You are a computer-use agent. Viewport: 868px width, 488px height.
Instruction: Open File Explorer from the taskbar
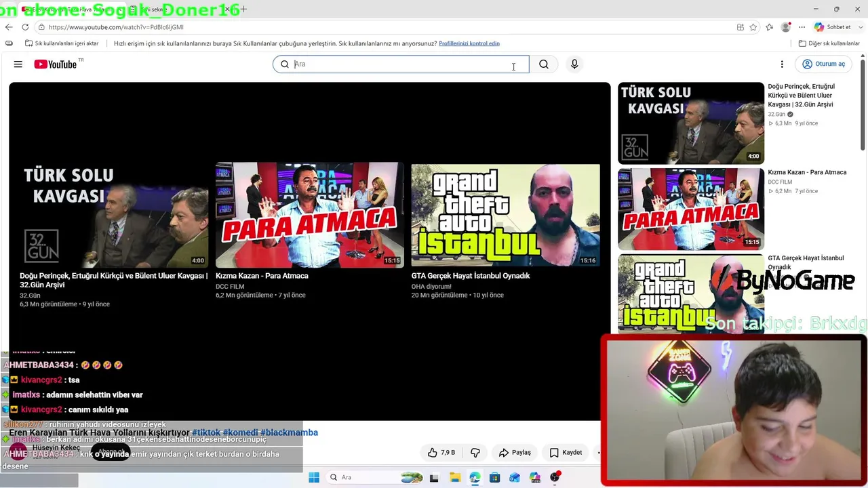point(454,477)
